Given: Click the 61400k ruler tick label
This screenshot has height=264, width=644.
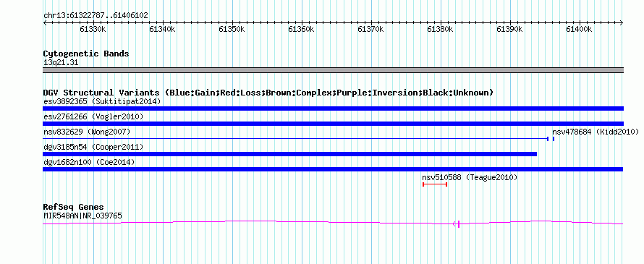Looking at the screenshot, I should coord(580,29).
